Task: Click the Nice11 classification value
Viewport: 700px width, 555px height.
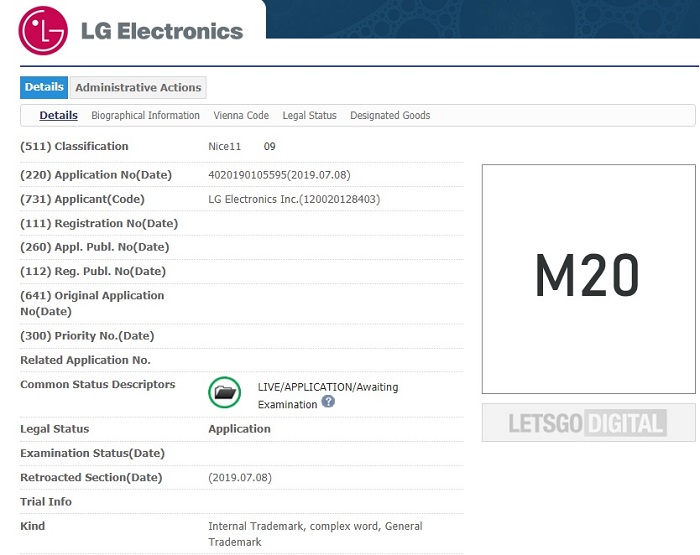Action: (x=225, y=146)
